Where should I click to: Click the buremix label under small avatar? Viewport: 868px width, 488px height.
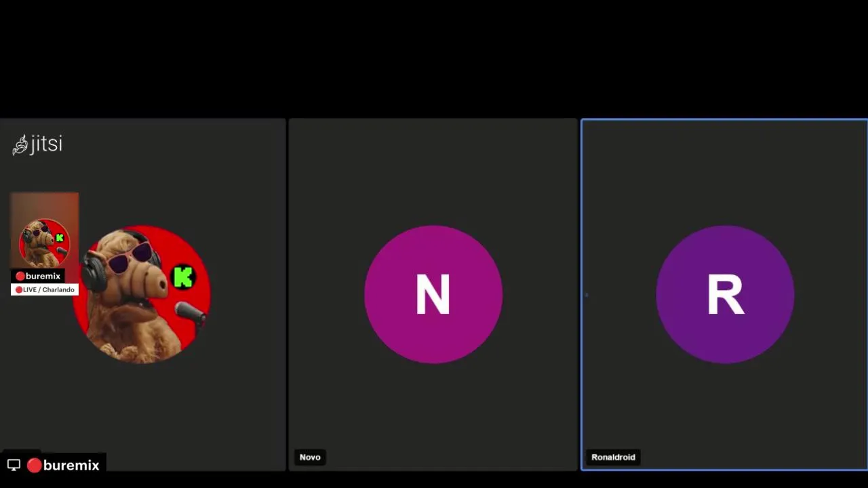click(38, 276)
